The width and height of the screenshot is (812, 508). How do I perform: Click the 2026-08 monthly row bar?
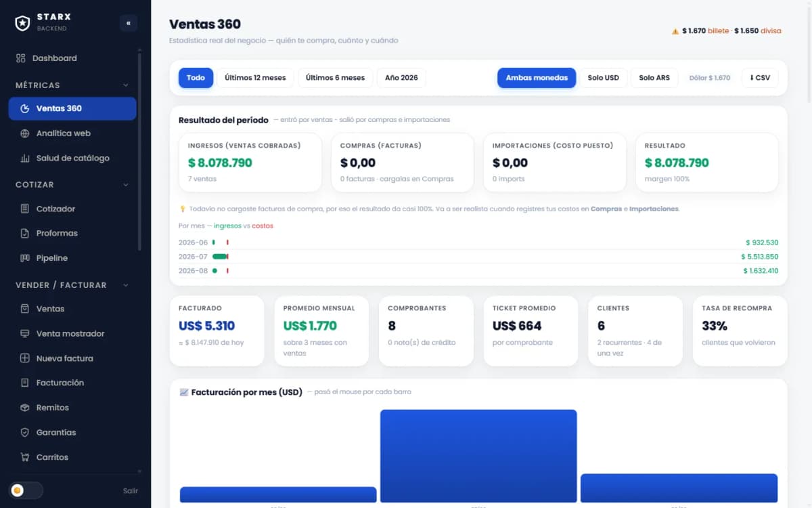[x=215, y=271]
